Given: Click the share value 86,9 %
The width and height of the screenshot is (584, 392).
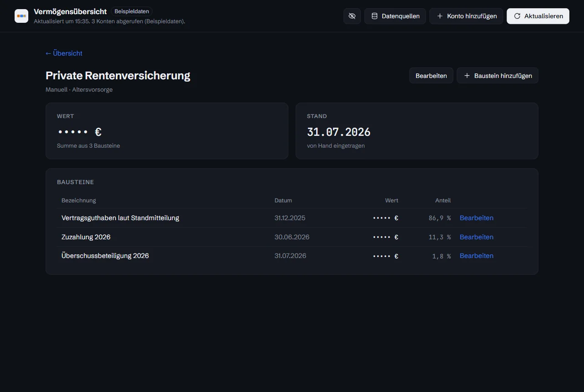Looking at the screenshot, I should [x=439, y=218].
